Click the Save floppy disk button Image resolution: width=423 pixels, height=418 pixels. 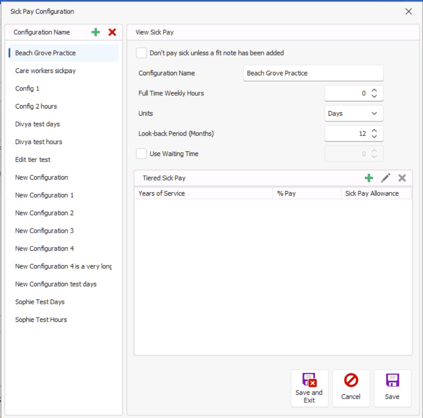(x=392, y=388)
